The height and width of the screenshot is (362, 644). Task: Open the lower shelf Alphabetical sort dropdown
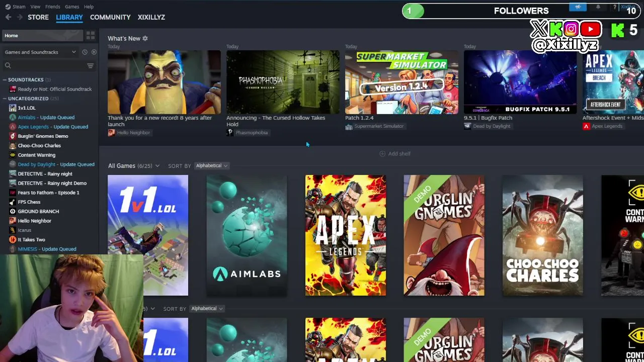coord(206,309)
